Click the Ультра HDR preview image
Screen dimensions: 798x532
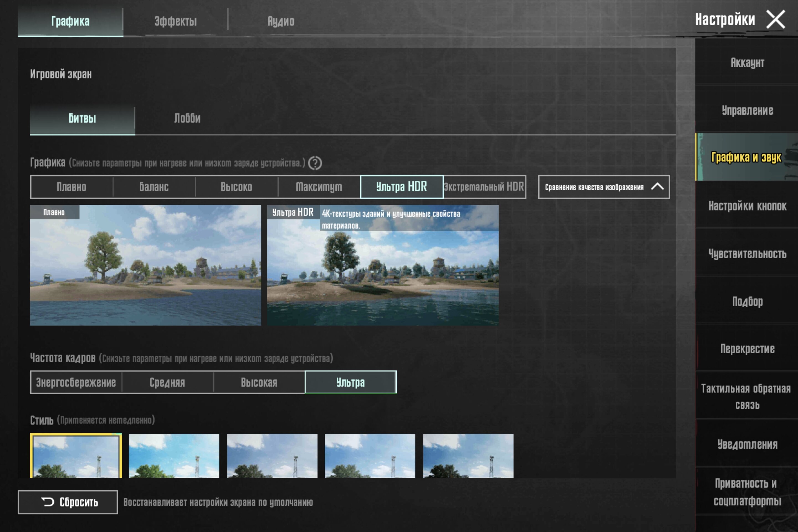pyautogui.click(x=383, y=265)
